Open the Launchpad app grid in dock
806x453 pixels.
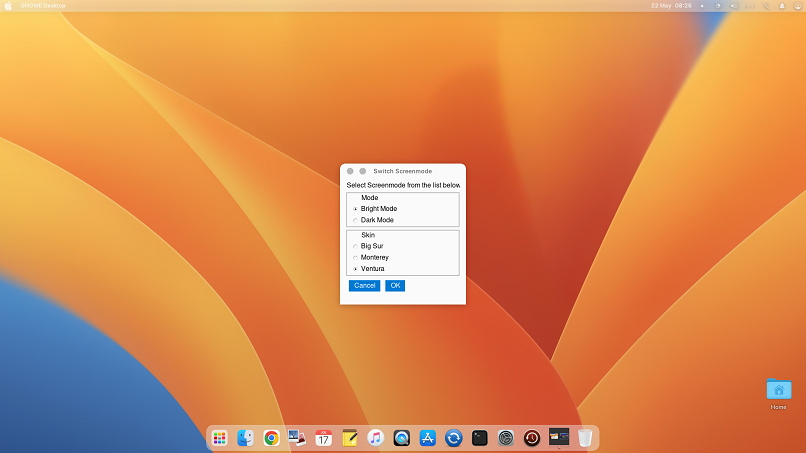(x=219, y=438)
